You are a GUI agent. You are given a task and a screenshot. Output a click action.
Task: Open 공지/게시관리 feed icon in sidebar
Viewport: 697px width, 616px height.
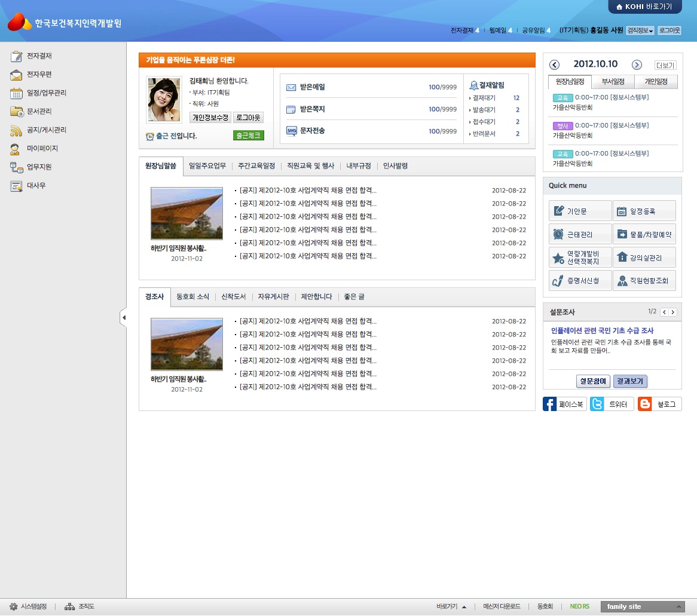[16, 130]
